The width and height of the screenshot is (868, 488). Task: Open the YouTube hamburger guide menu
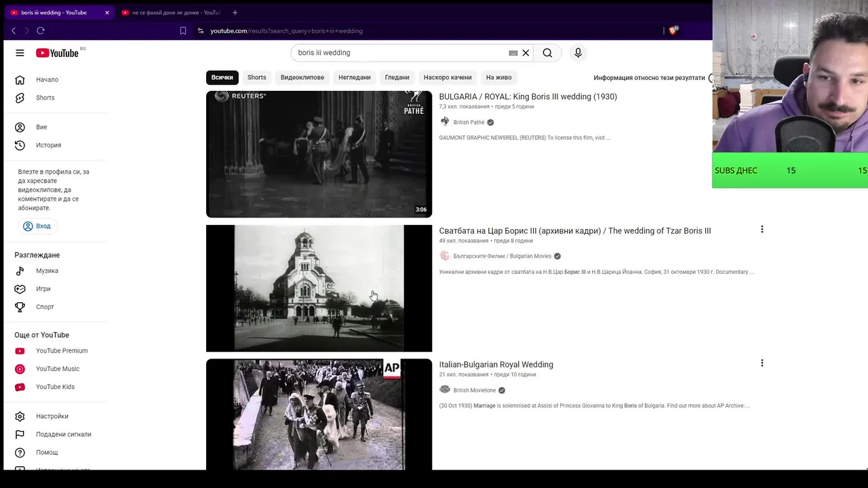(20, 53)
